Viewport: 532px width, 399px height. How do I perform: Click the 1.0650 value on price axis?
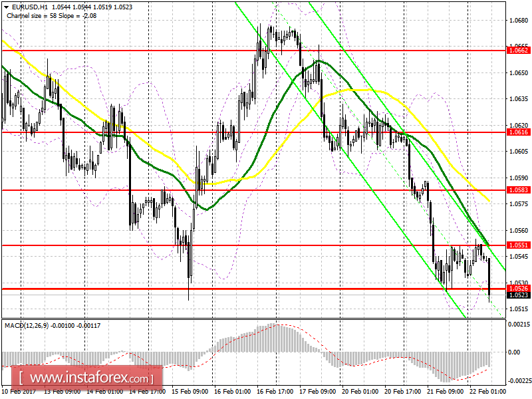tap(519, 73)
